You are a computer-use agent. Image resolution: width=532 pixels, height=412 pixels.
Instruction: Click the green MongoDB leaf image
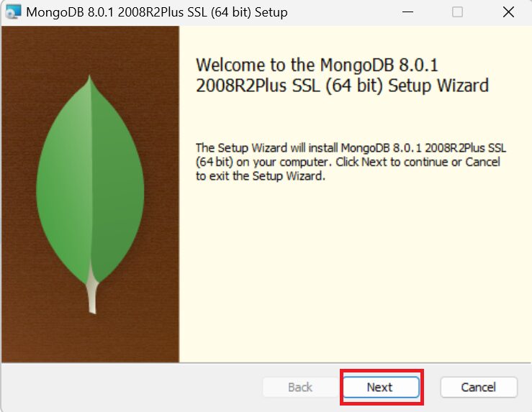pyautogui.click(x=90, y=194)
